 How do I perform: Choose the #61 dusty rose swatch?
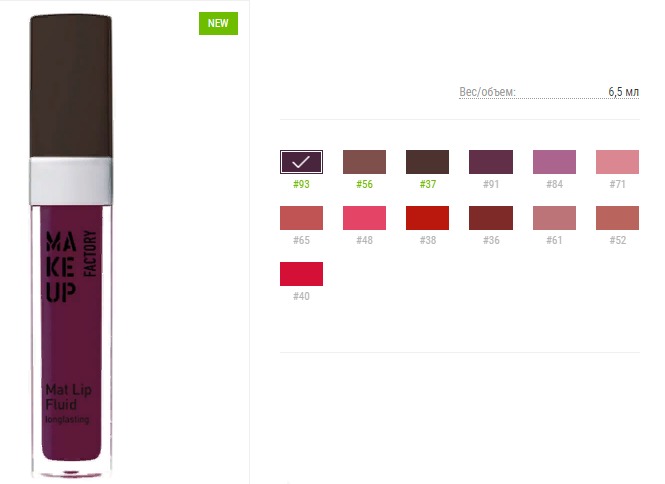click(554, 218)
